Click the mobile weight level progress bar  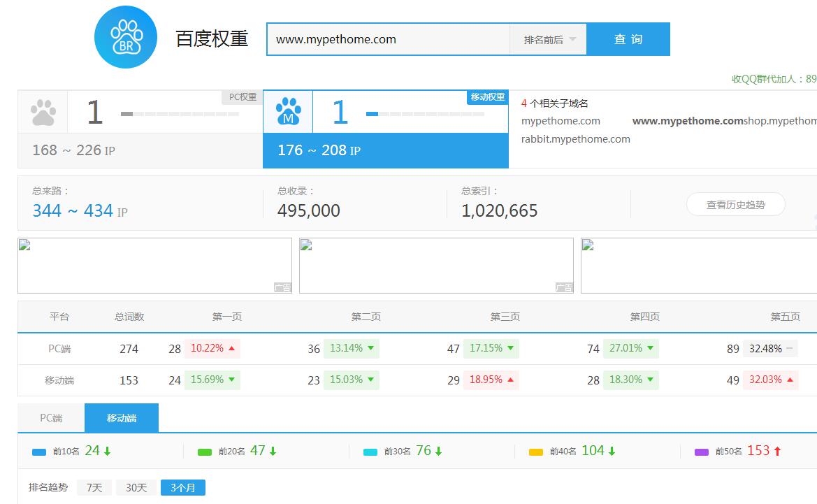425,114
